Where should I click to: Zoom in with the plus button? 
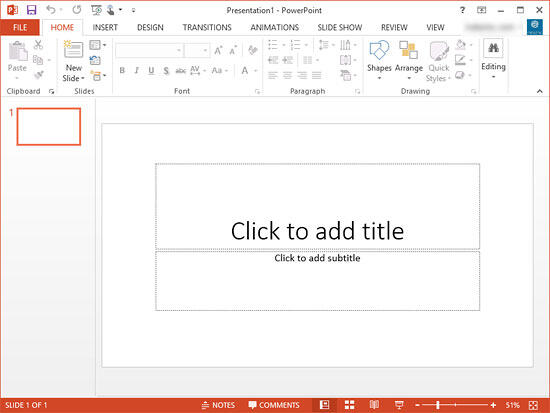(x=493, y=405)
